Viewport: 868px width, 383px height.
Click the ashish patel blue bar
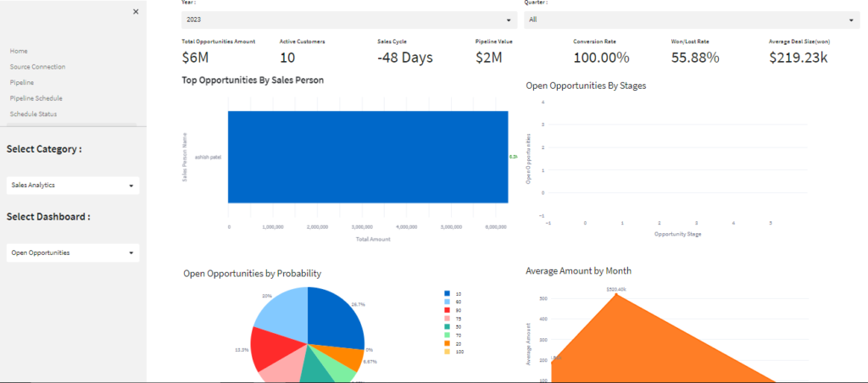tap(368, 157)
